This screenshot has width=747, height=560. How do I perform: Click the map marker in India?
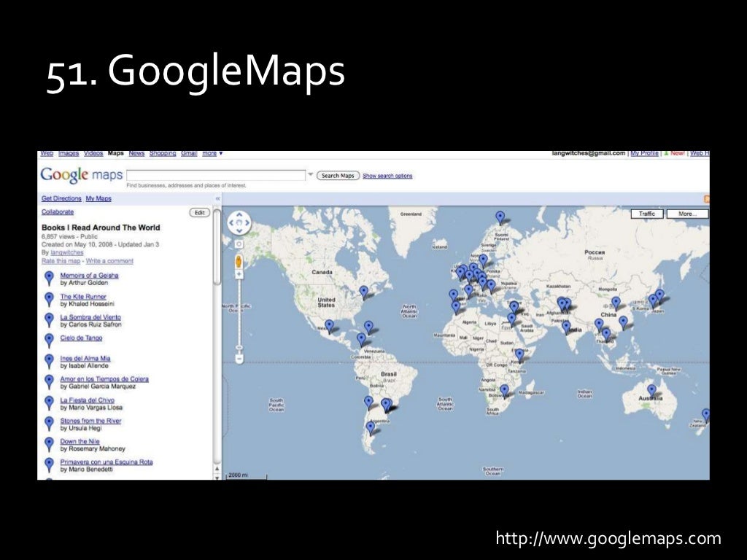pos(566,327)
